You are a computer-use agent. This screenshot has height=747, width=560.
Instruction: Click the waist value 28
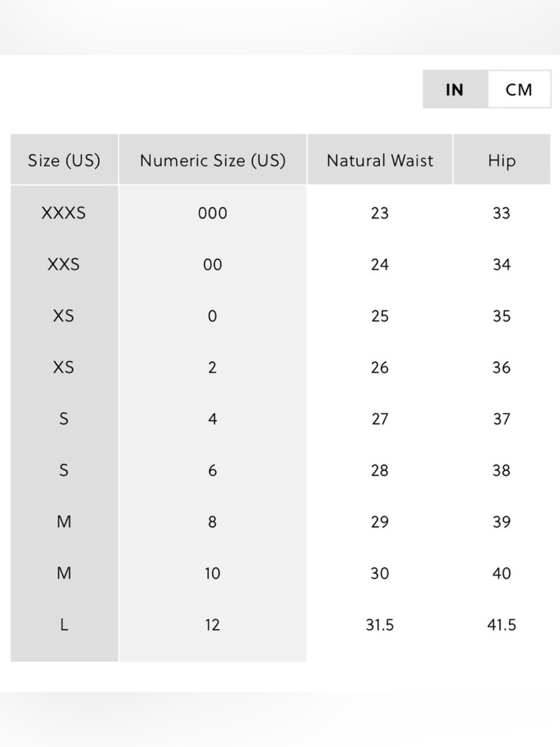tap(380, 470)
